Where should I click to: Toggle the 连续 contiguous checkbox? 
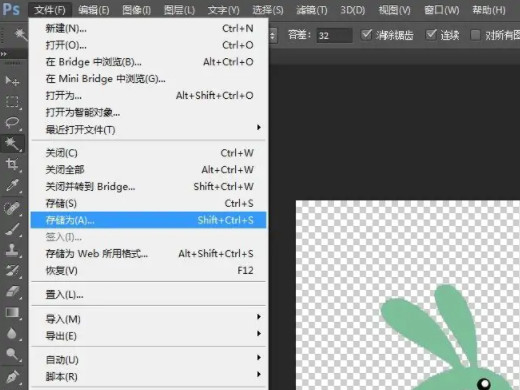[x=431, y=34]
